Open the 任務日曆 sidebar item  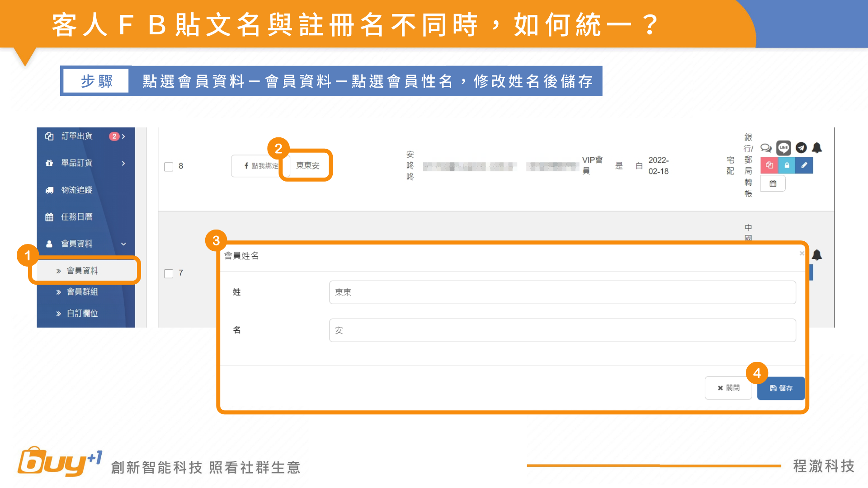77,217
